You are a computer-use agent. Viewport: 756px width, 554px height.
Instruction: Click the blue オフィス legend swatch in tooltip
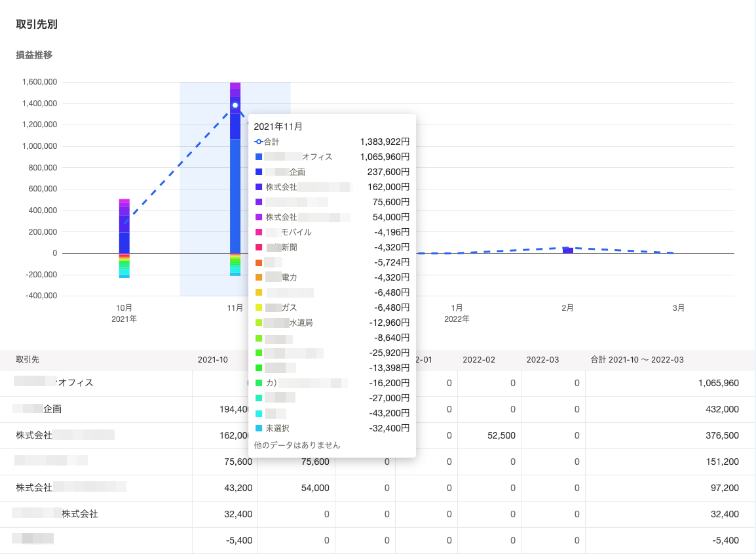tap(259, 157)
